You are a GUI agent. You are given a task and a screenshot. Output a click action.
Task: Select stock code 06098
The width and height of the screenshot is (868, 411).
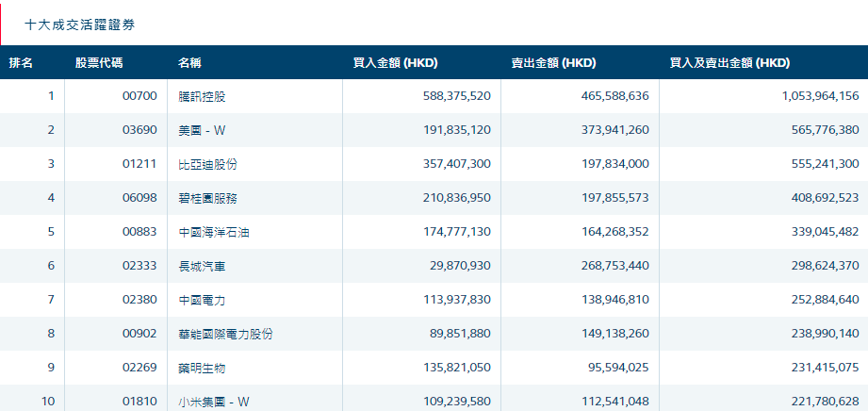139,198
